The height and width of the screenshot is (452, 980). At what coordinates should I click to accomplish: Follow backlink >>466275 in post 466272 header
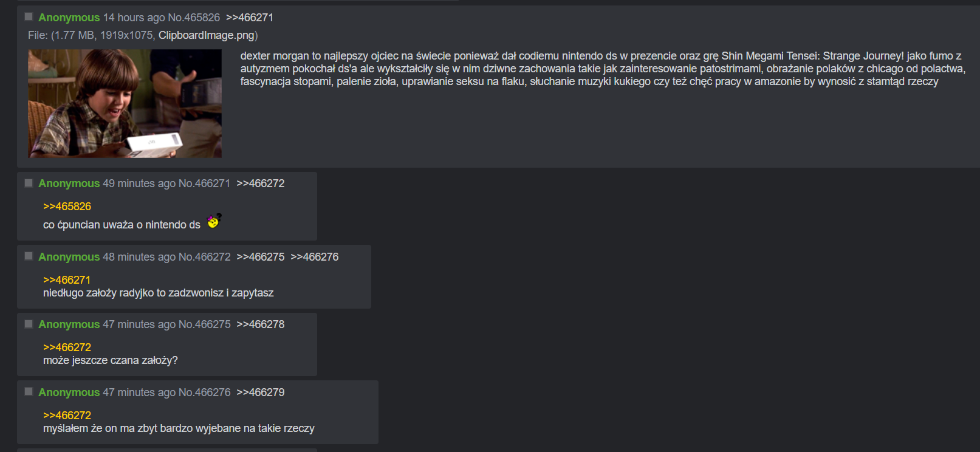[261, 257]
